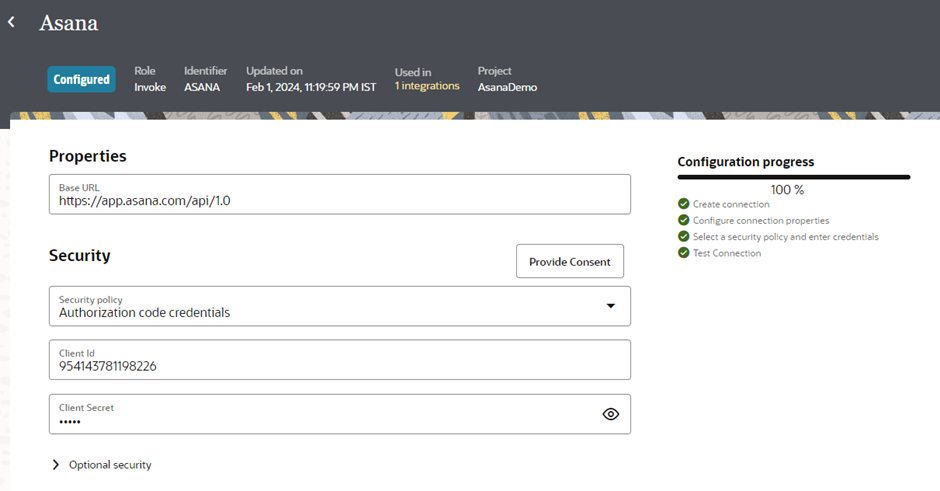Image resolution: width=940 pixels, height=491 pixels.
Task: Show the Client Secret with eye icon
Action: (611, 414)
